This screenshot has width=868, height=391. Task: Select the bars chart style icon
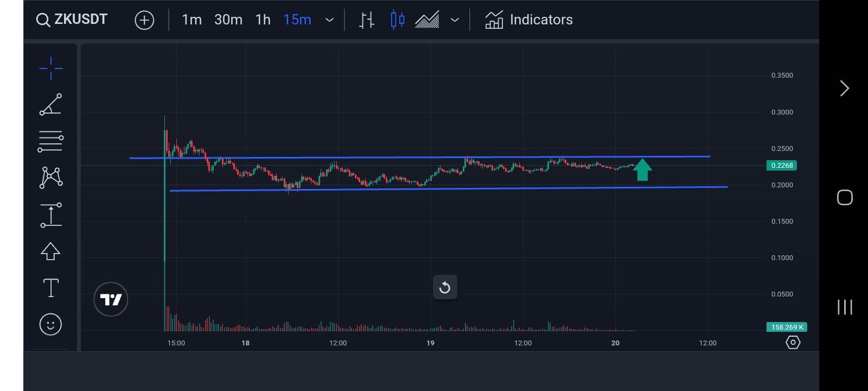coord(367,20)
